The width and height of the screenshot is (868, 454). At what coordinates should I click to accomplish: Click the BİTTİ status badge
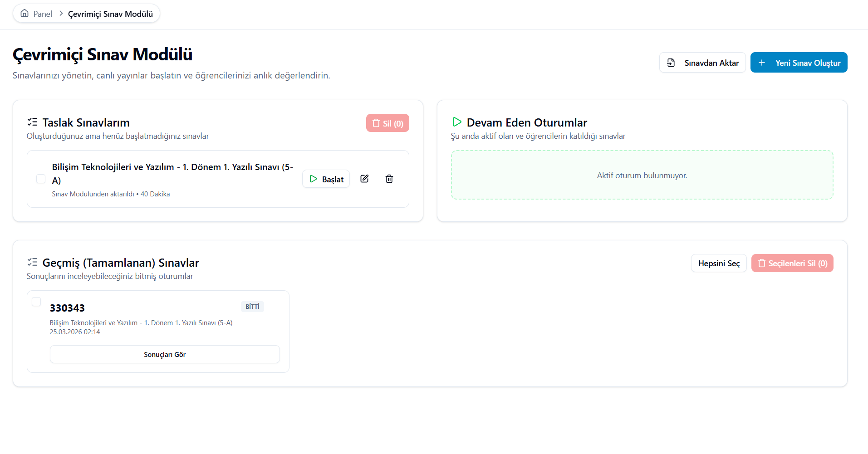pyautogui.click(x=252, y=307)
